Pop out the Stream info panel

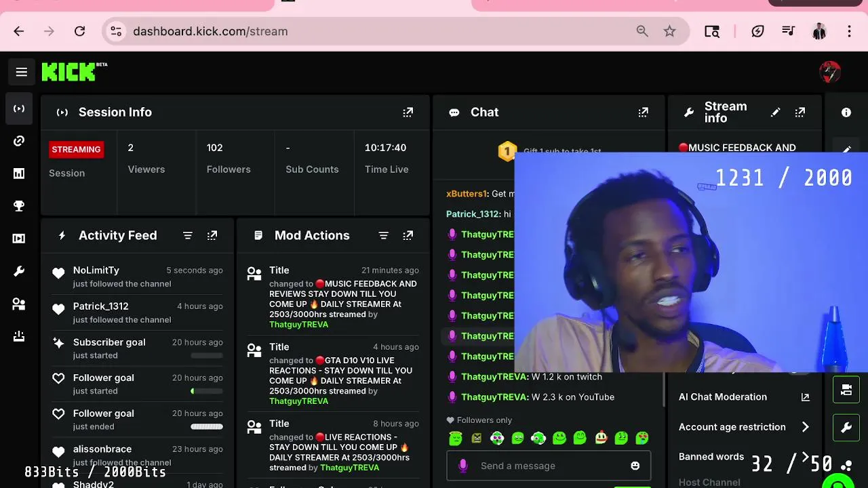tap(800, 113)
